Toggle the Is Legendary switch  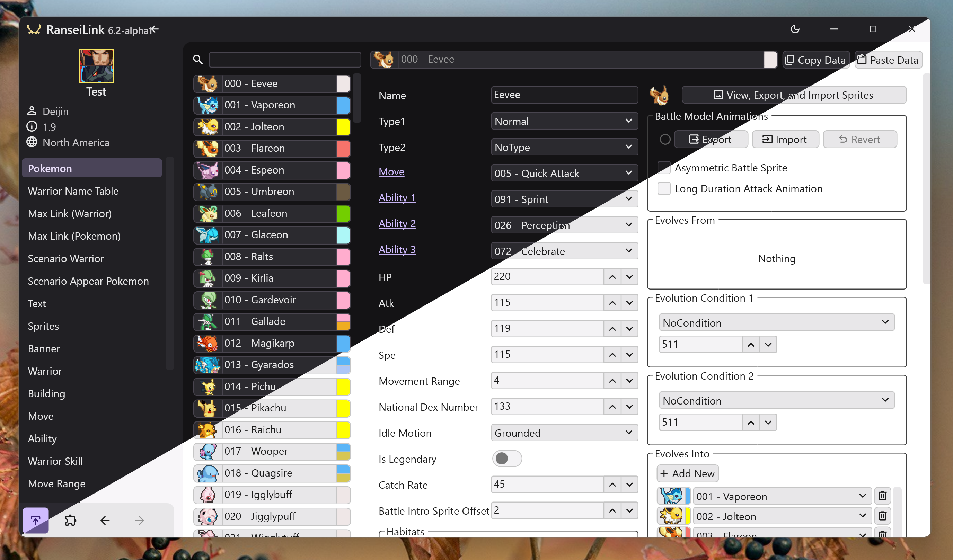point(507,459)
